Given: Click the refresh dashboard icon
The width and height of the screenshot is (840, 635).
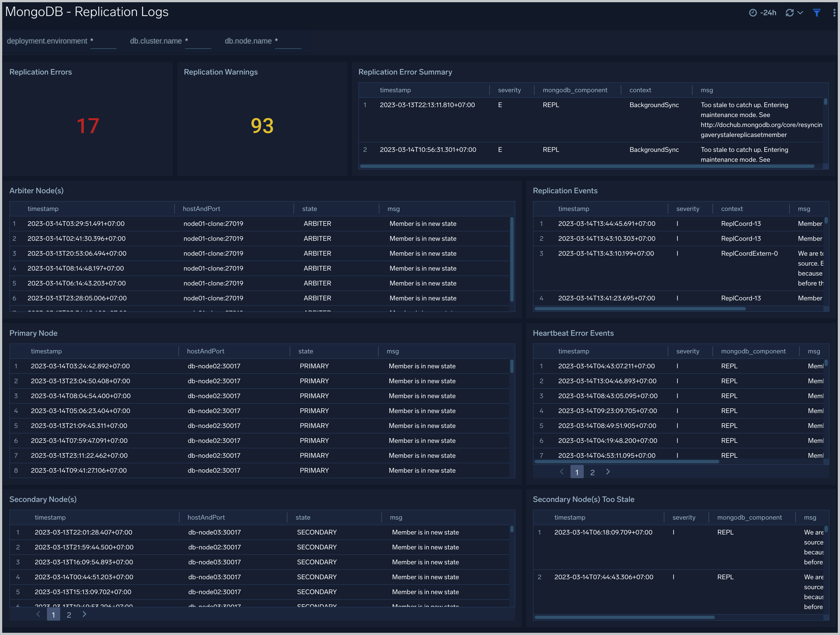Looking at the screenshot, I should coord(789,12).
